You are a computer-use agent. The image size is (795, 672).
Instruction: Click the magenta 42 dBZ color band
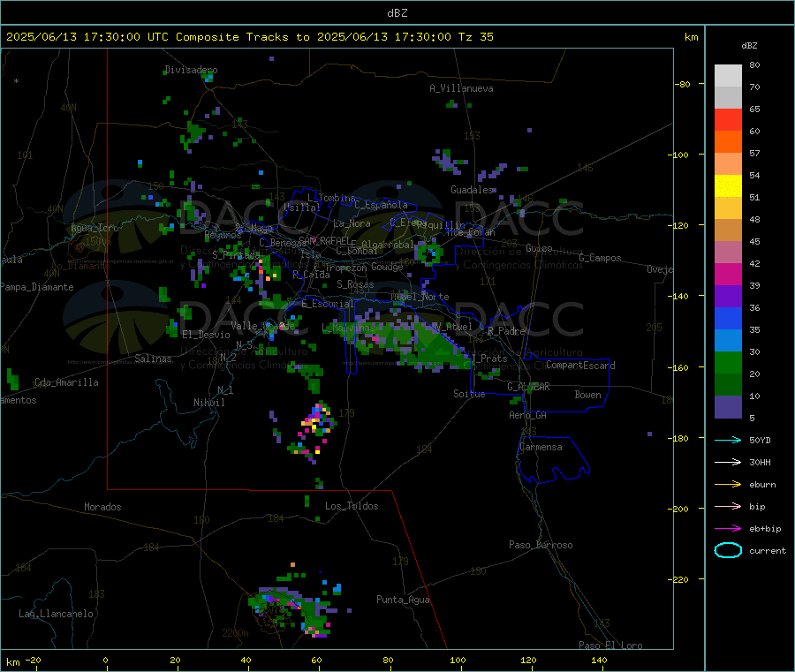click(728, 274)
